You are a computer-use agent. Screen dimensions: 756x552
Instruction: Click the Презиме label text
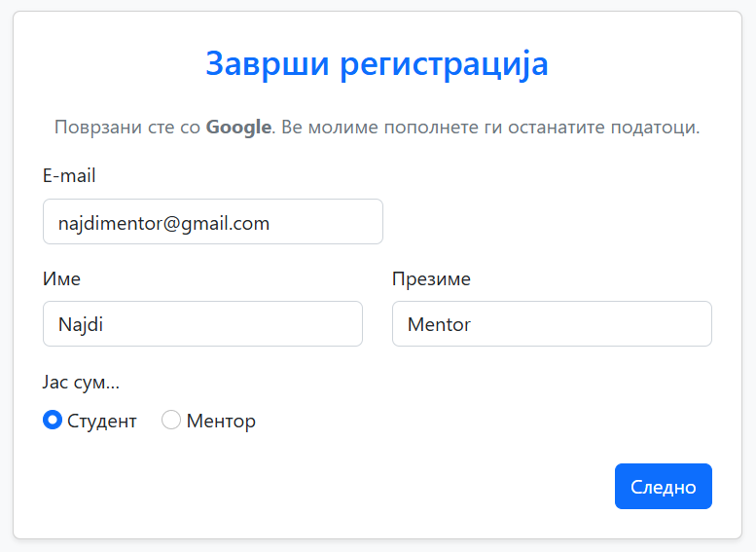[431, 279]
